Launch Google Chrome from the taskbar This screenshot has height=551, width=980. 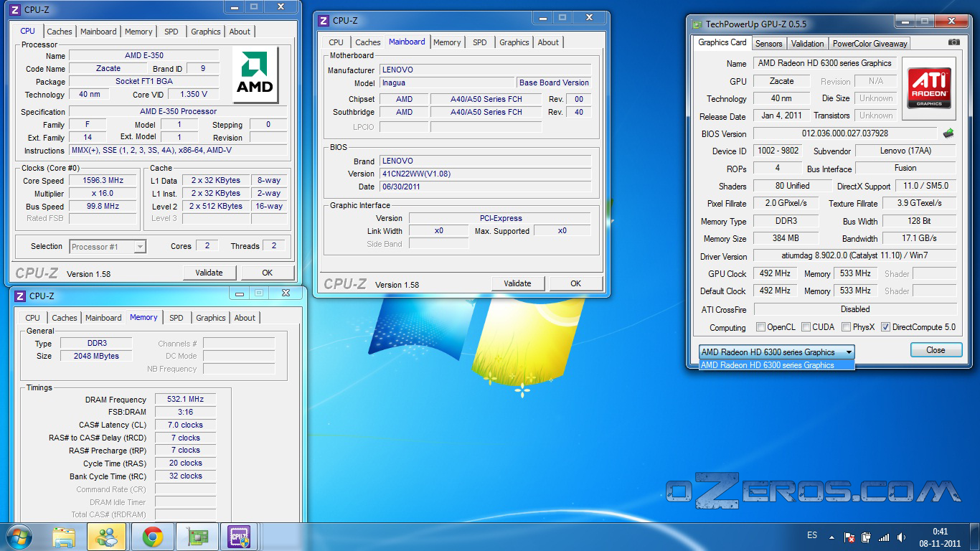[151, 537]
